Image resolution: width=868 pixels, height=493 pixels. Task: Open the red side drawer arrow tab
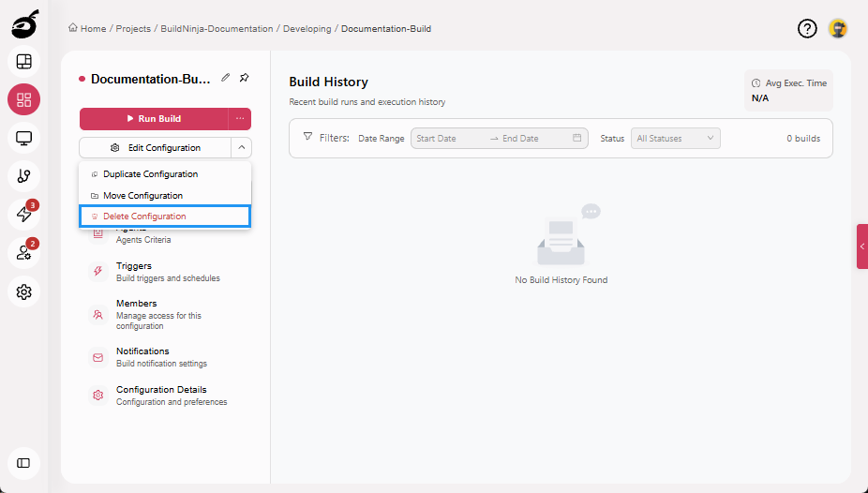(x=862, y=246)
